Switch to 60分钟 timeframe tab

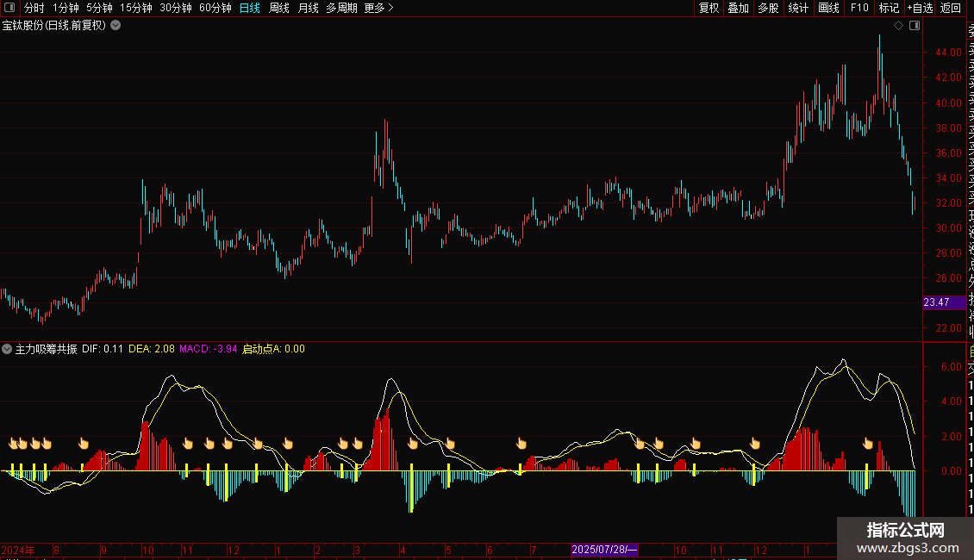tap(215, 8)
